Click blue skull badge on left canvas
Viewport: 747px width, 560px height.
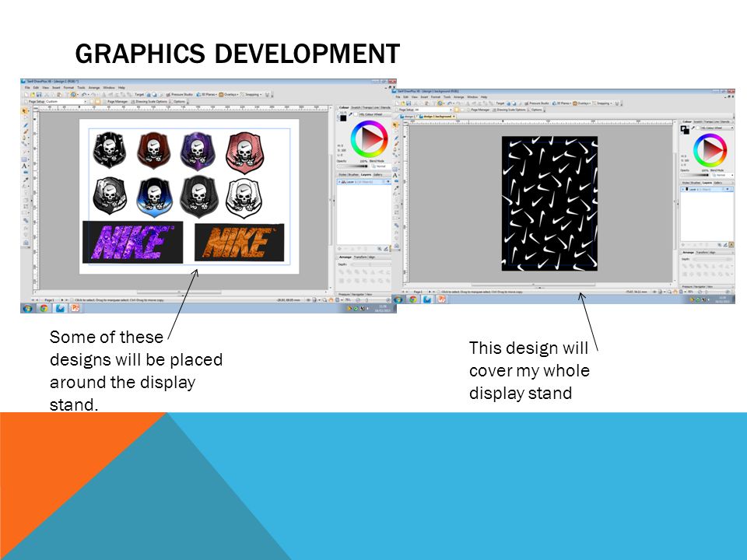(154, 198)
